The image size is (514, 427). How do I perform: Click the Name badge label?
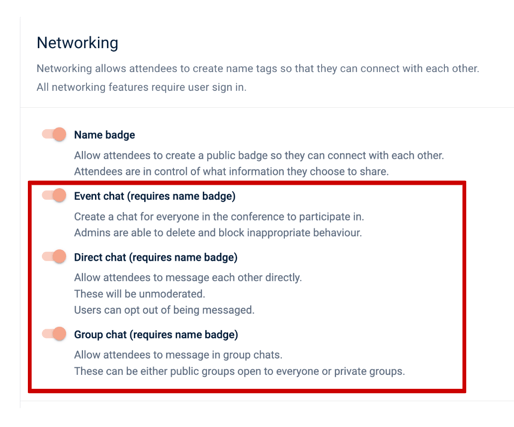click(x=104, y=135)
